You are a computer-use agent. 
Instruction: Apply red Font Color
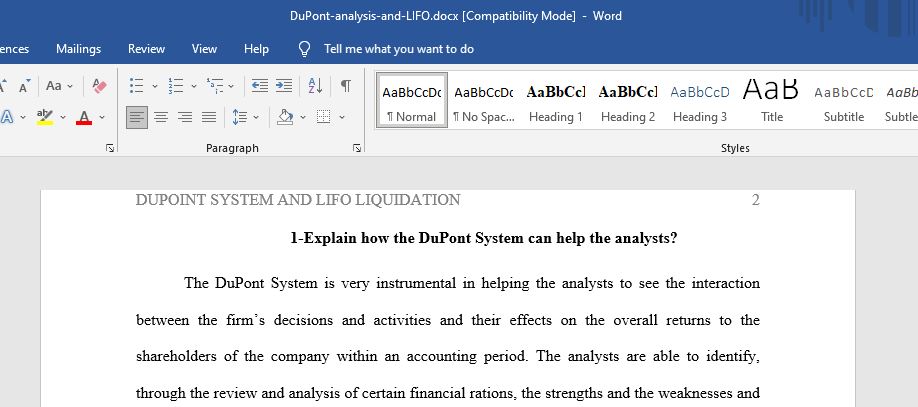click(x=84, y=117)
